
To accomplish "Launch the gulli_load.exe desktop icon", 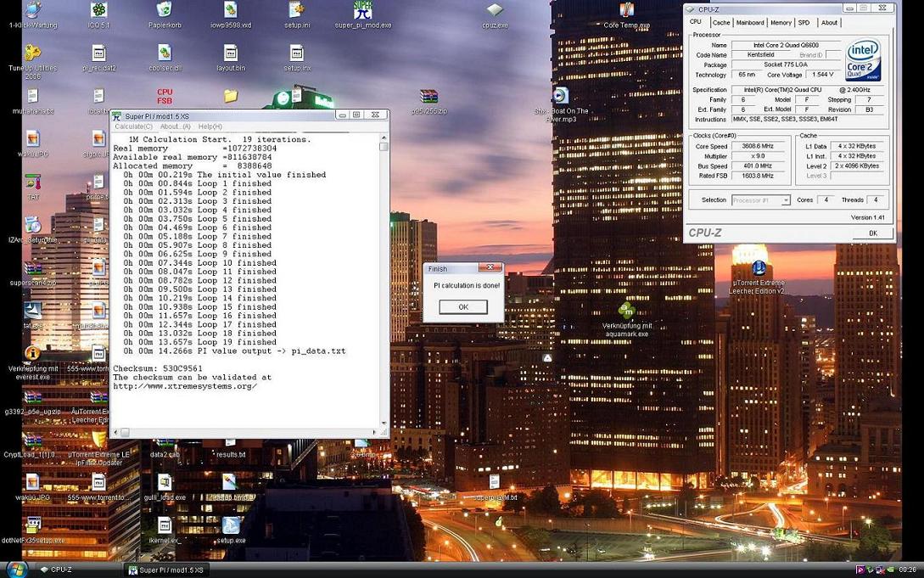I will 165,487.
